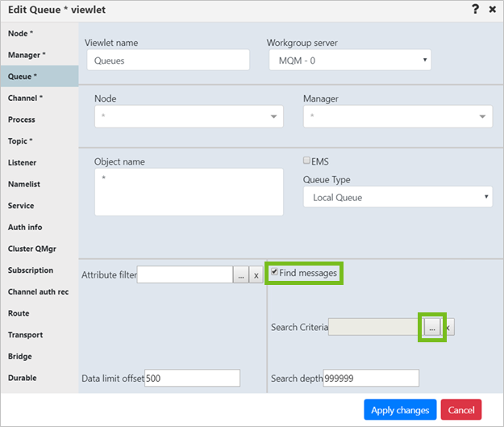Screen dimensions: 504x427
Task: Click inside the Object name text area
Action: pyautogui.click(x=189, y=192)
